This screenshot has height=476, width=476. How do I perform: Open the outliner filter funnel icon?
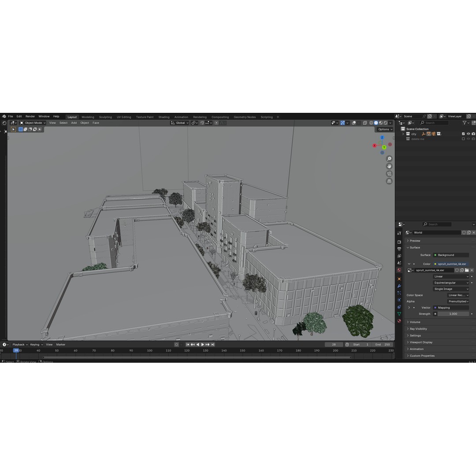point(465,123)
